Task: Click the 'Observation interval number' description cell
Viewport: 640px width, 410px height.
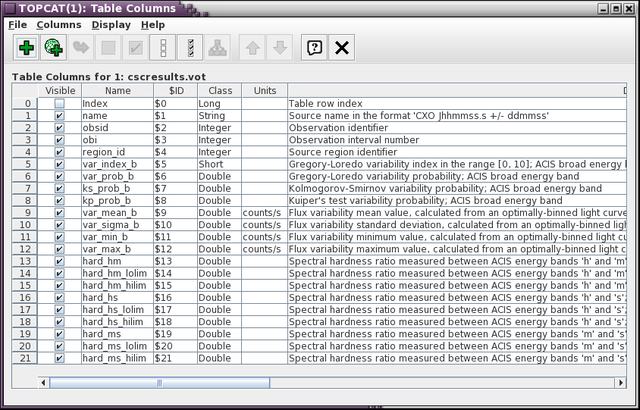Action: (457, 140)
